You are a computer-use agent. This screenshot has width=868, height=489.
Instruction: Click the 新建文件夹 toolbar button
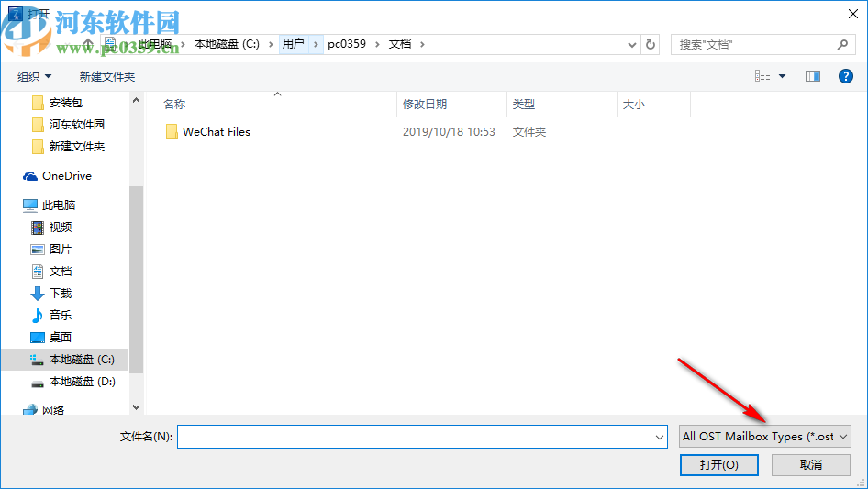click(x=106, y=76)
